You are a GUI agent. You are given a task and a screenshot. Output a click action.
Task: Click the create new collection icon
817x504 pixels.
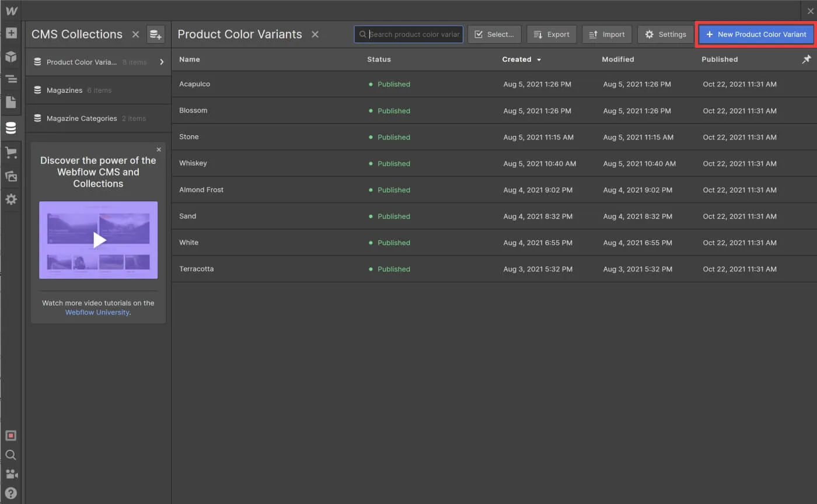(156, 34)
